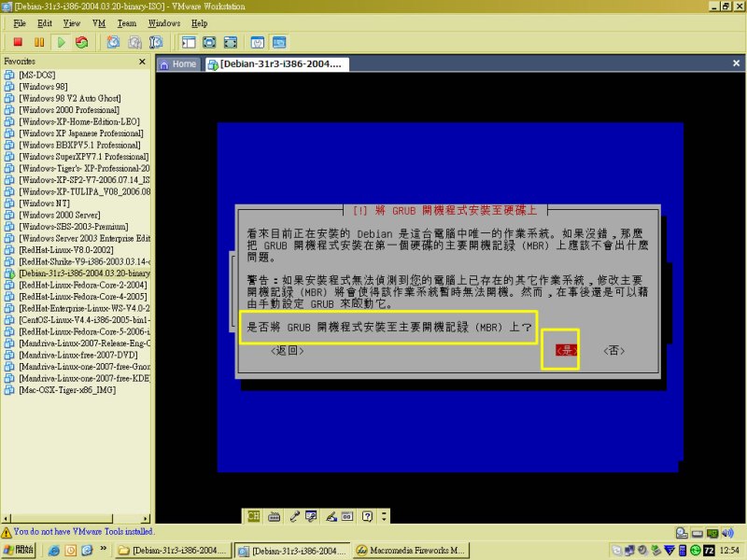Click the Reset virtual machine icon
747x560 pixels.
[81, 42]
